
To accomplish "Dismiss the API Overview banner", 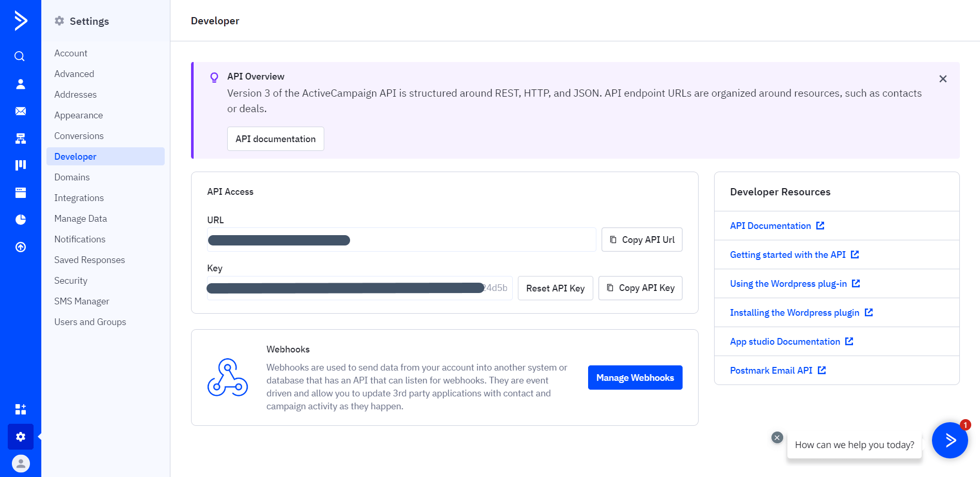I will pyautogui.click(x=943, y=79).
